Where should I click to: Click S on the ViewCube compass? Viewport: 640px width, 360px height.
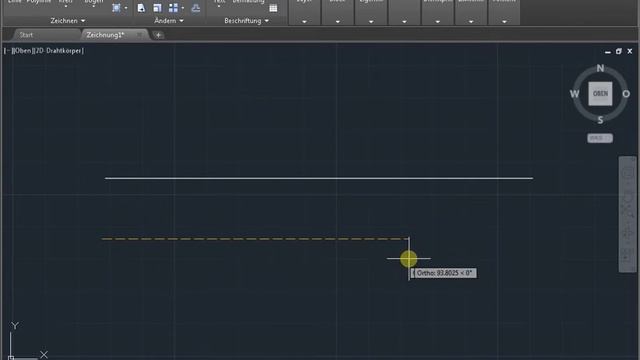[600, 120]
